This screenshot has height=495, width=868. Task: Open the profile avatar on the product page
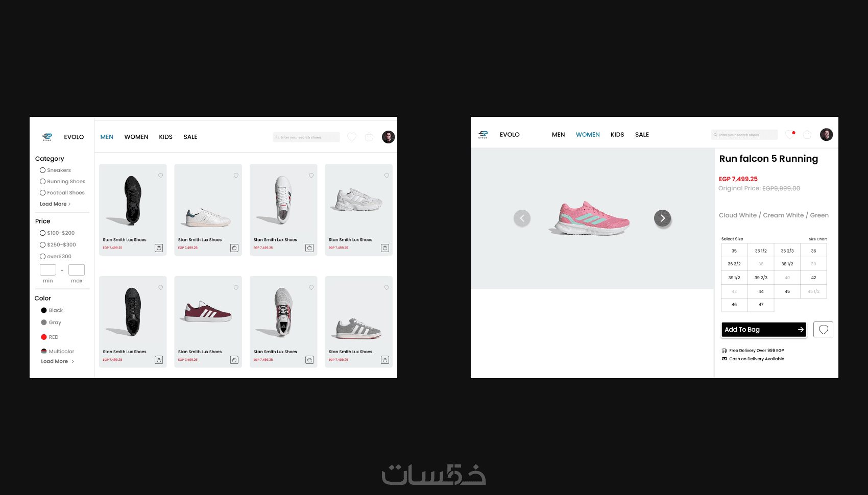(826, 135)
